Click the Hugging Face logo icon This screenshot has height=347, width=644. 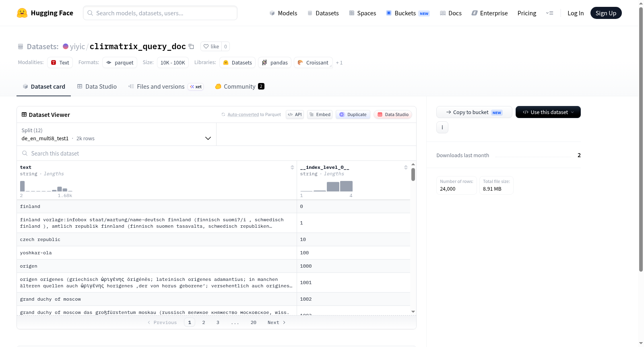coord(22,13)
